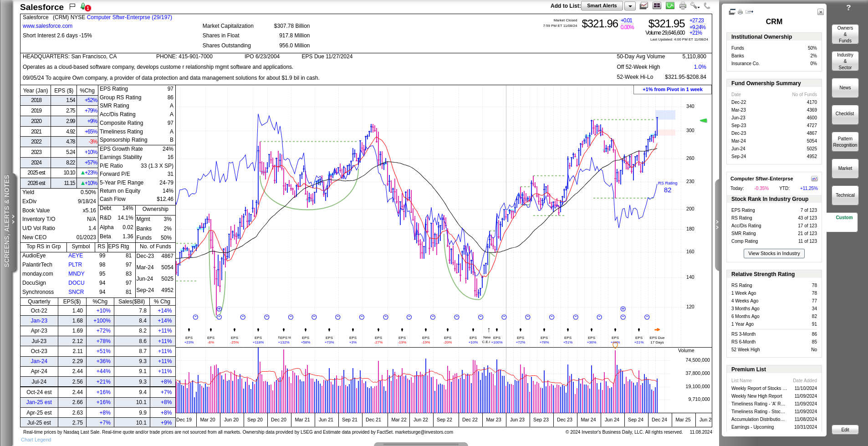Open the green alert bell with badge
868x446 pixels.
tap(85, 7)
